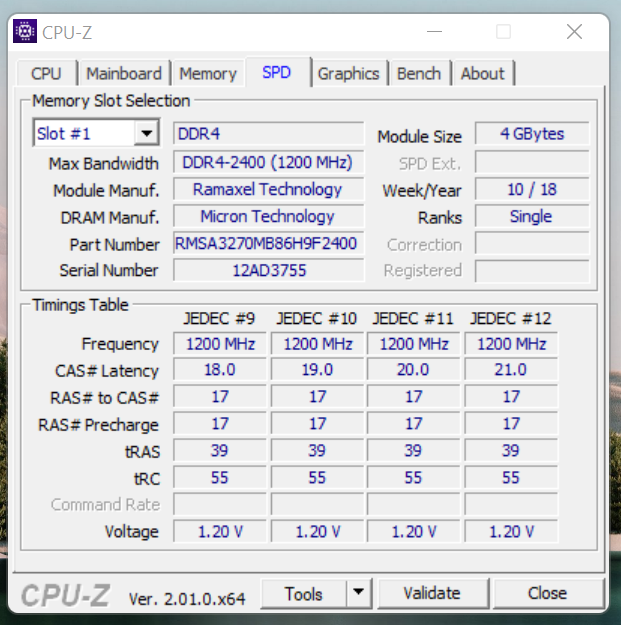Go to the Graphics tab
This screenshot has width=621, height=625.
[x=348, y=73]
